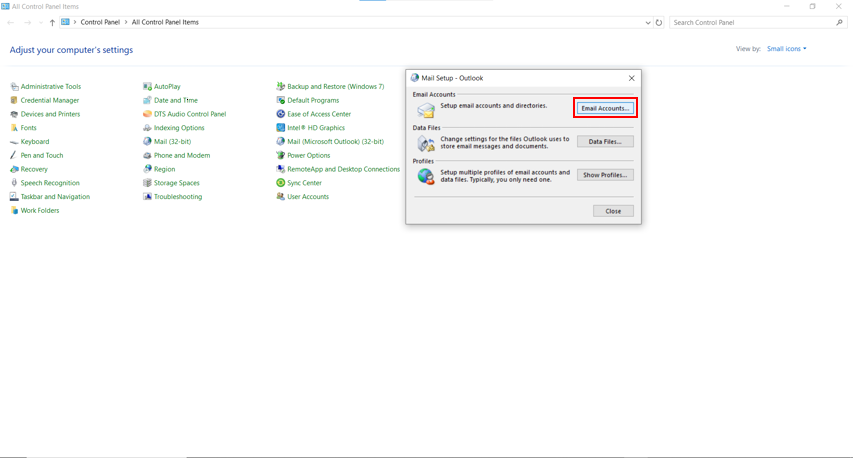Click the DTS Audio Control Panel icon

tap(147, 114)
